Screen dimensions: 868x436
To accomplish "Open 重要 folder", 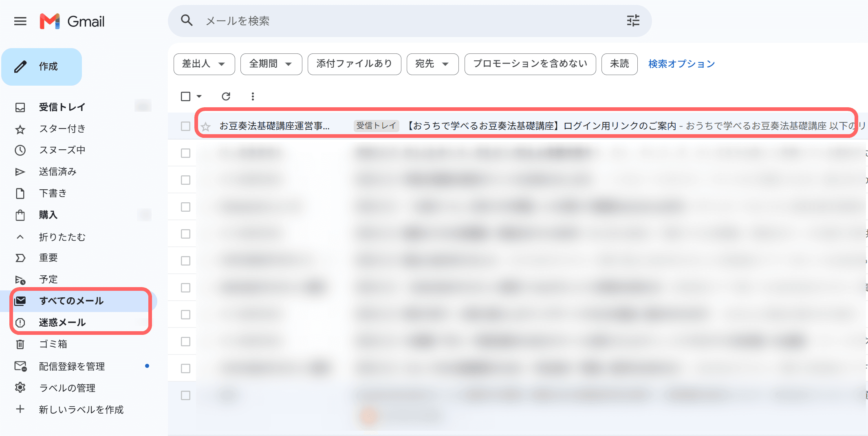I will coord(48,258).
